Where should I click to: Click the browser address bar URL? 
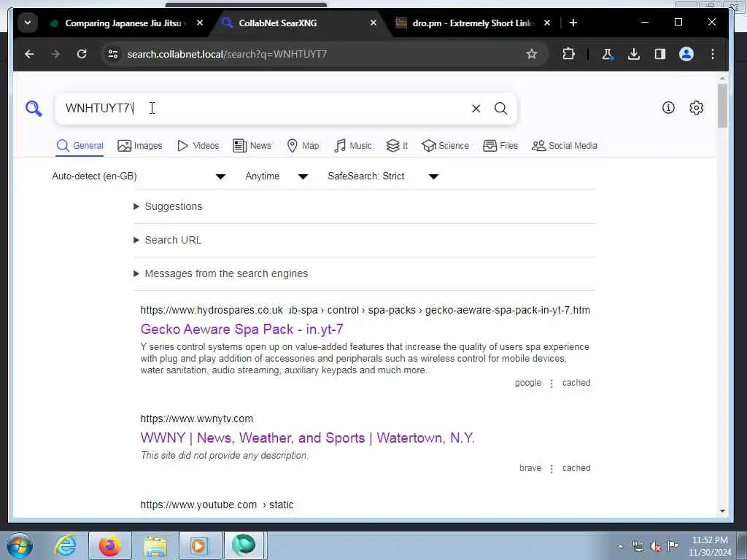(x=228, y=54)
